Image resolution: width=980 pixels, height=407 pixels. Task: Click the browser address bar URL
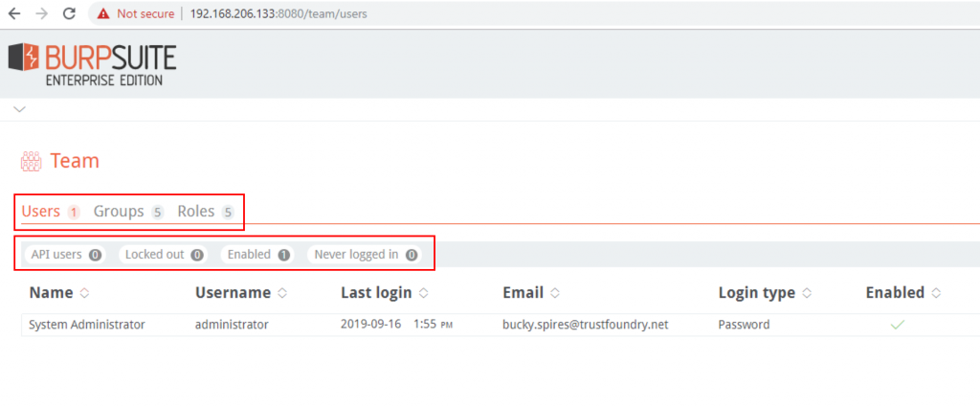click(x=278, y=14)
